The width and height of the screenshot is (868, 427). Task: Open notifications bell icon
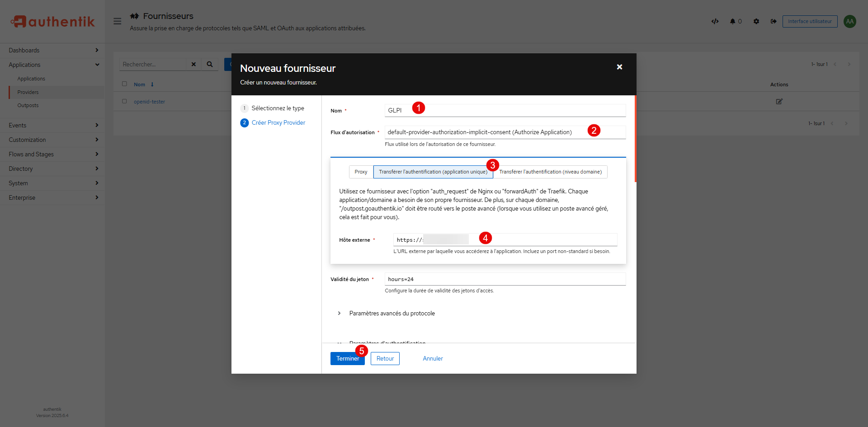tap(732, 21)
